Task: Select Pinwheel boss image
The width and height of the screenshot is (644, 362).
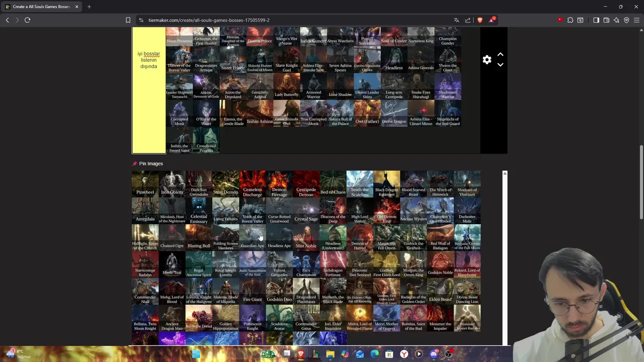Action: (145, 184)
